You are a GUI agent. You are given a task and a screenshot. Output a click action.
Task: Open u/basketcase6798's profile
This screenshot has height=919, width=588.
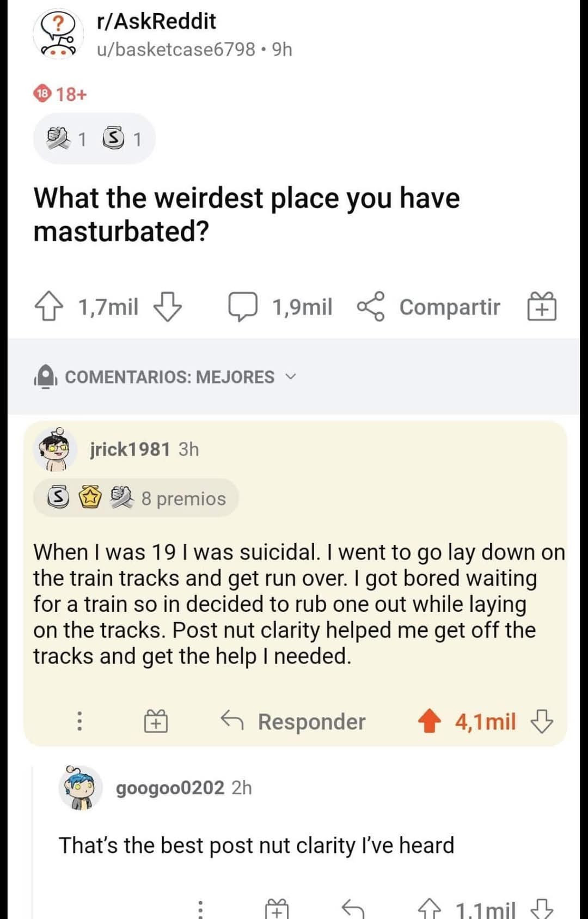tap(176, 50)
